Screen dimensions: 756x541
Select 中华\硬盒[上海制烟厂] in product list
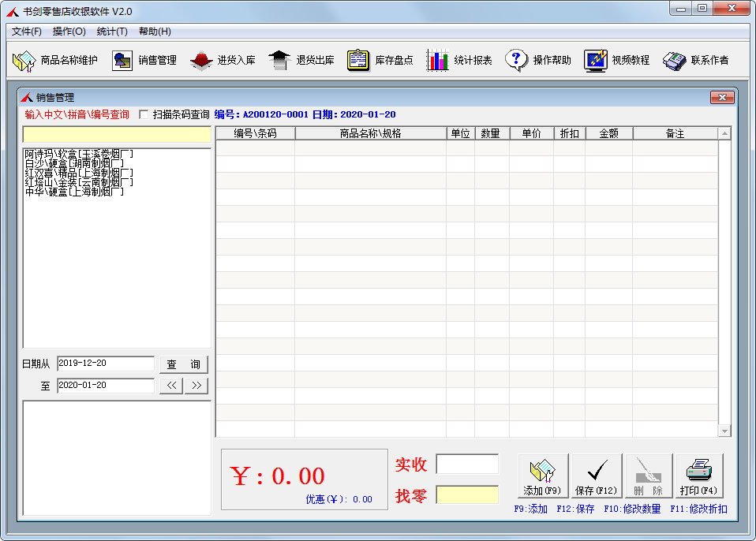tap(74, 192)
